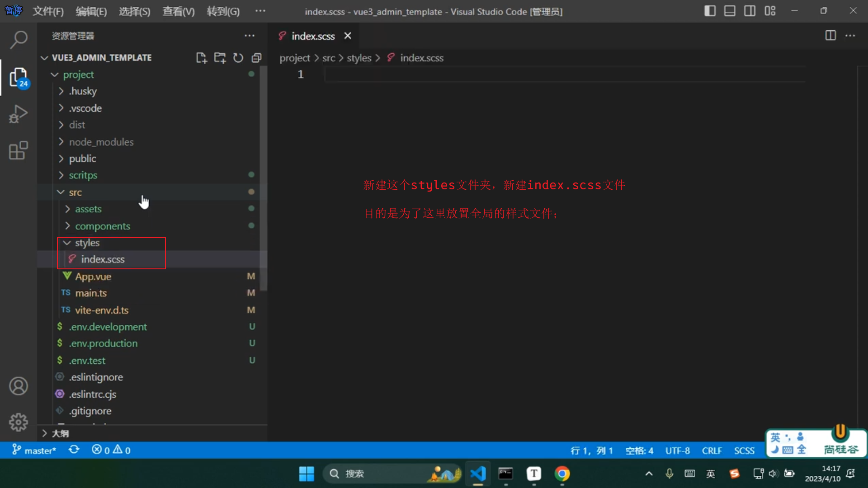Open the Search view in activity bar
The image size is (868, 488).
point(19,40)
